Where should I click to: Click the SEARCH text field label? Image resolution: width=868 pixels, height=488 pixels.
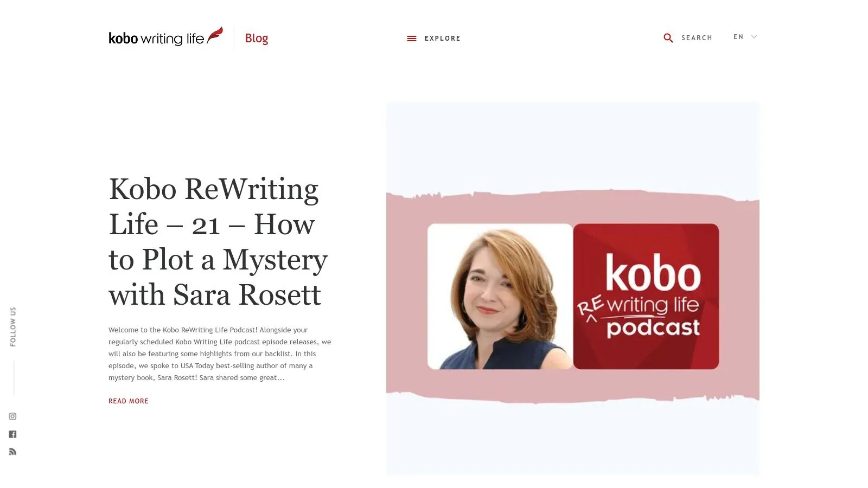pos(697,38)
